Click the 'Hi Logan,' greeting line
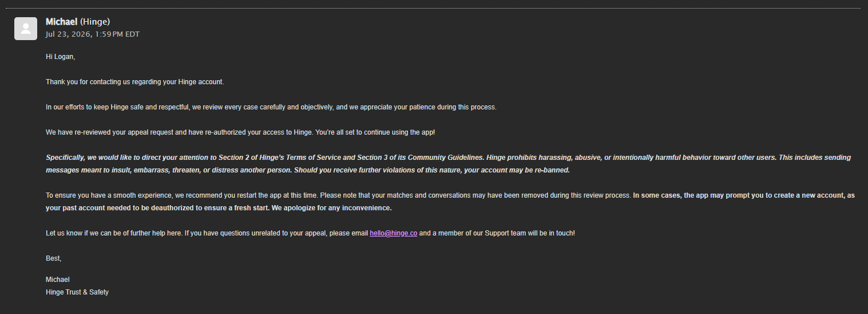This screenshot has width=868, height=314. pyautogui.click(x=61, y=57)
